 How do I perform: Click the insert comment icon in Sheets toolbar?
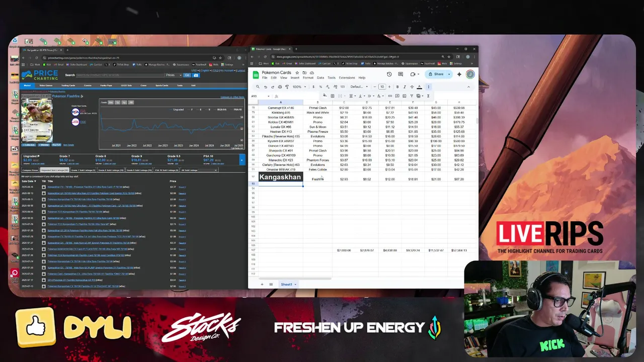pyautogui.click(x=397, y=96)
